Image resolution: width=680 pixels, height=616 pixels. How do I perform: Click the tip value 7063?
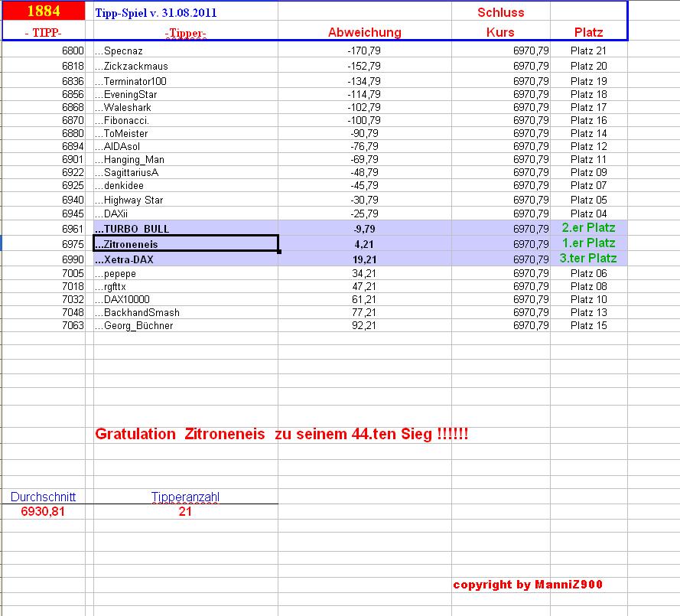tap(73, 325)
